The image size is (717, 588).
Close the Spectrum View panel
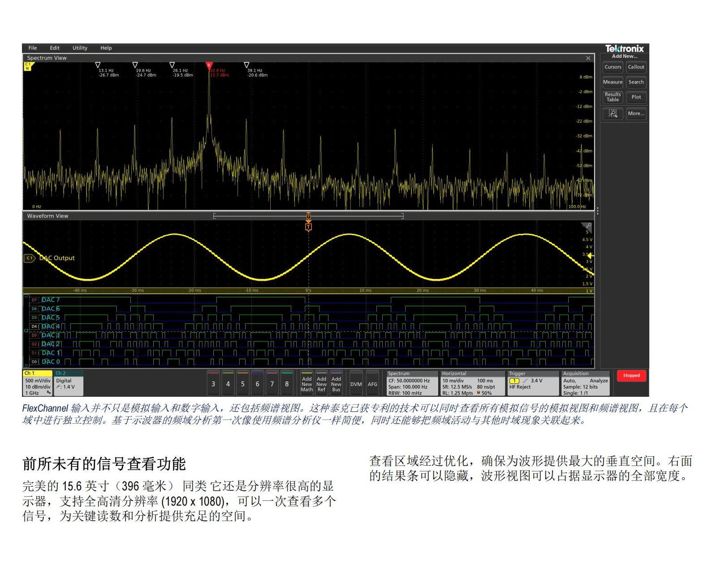coord(588,58)
